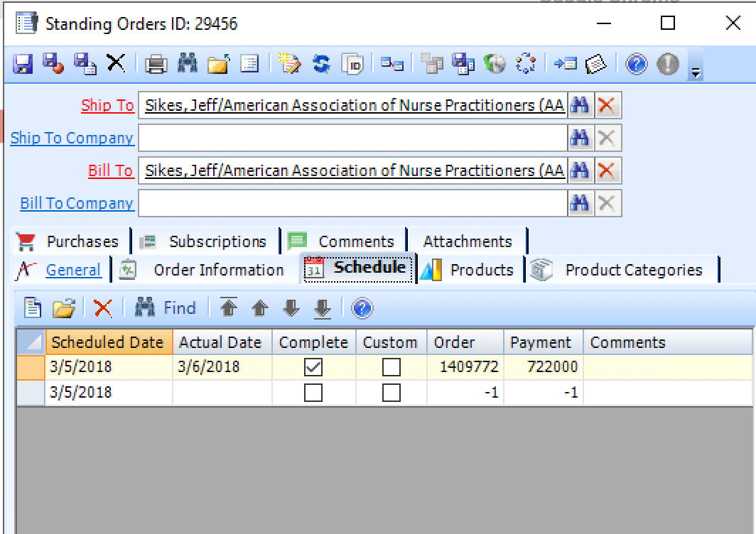Click the Help question mark icon

tap(636, 64)
